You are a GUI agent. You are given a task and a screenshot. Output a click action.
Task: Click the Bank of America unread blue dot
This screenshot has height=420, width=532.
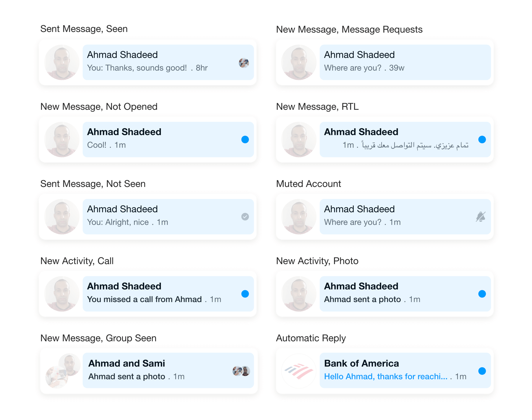point(482,371)
